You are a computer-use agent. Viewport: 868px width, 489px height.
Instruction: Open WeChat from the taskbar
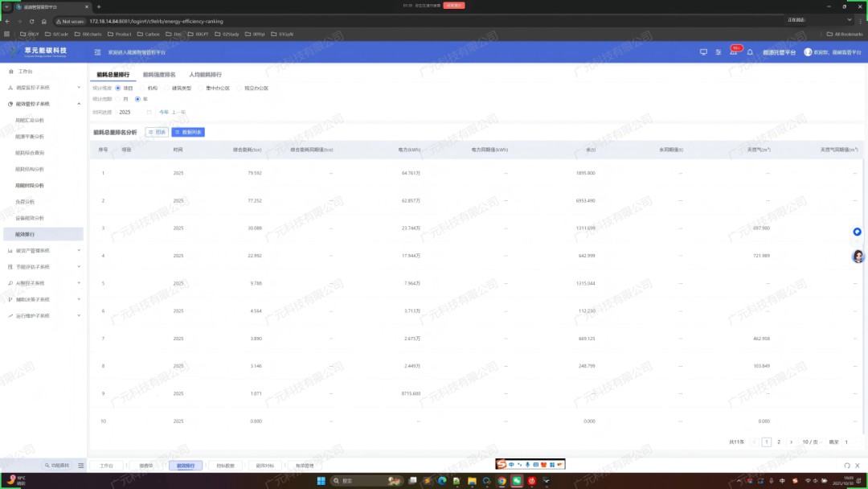tap(517, 481)
